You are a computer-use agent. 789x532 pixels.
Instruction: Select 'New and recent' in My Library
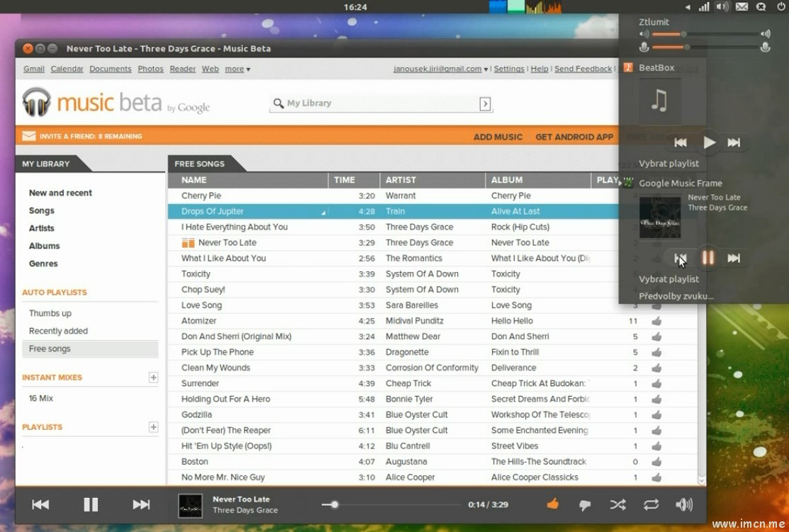60,193
